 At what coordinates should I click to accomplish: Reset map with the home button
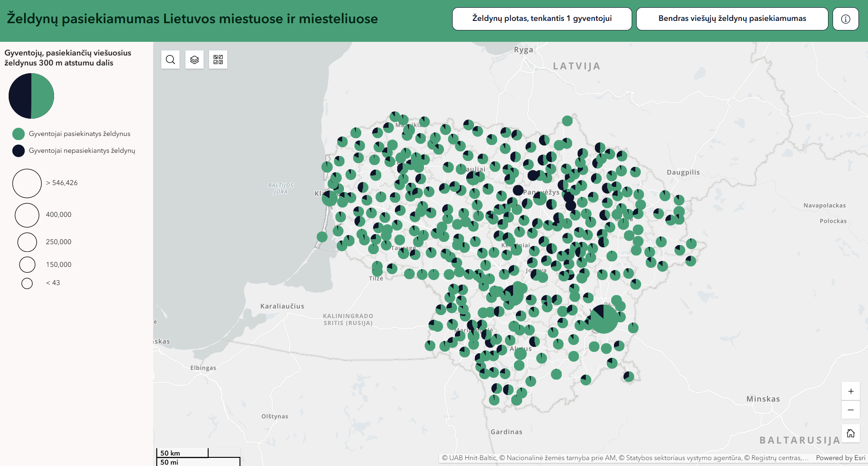[x=850, y=433]
